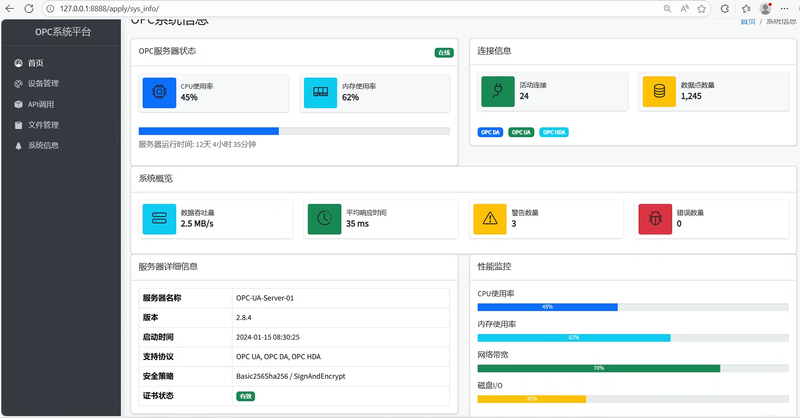Select 系统信息 in the sidebar
Image resolution: width=800 pixels, height=418 pixels.
click(43, 146)
